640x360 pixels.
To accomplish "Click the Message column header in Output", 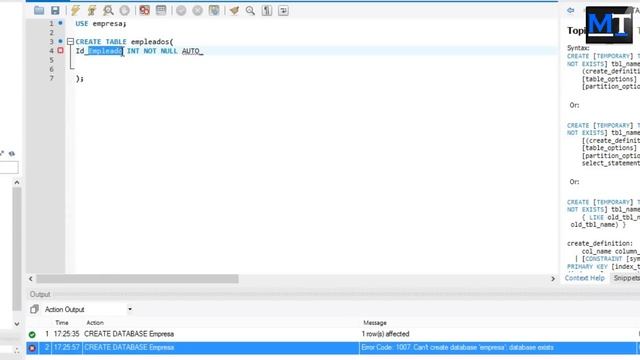I will pyautogui.click(x=375, y=323).
